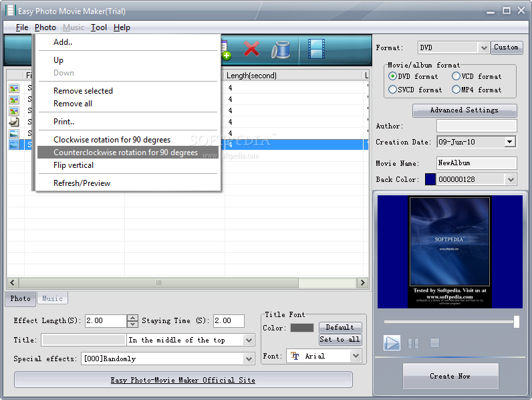Click the horizontal scrollbar thumb
This screenshot has width=532, height=400.
click(x=158, y=282)
